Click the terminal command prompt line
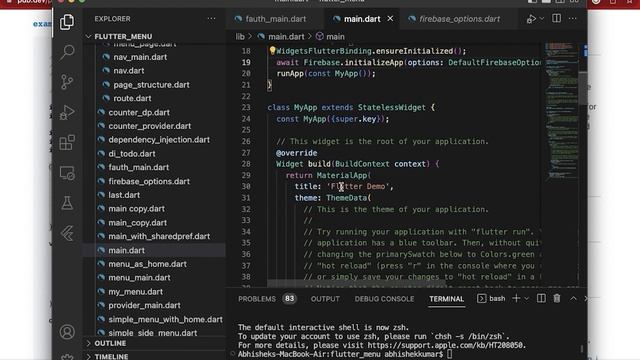The width and height of the screenshot is (640, 360). [344, 354]
